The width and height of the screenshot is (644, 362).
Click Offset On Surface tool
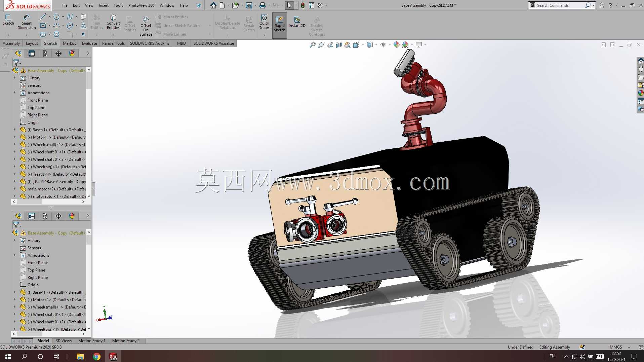146,26
